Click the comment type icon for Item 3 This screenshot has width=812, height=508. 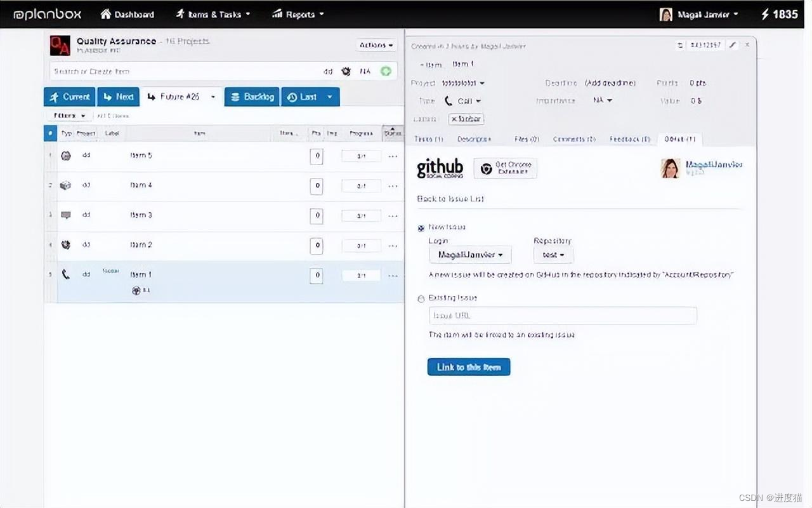(65, 215)
